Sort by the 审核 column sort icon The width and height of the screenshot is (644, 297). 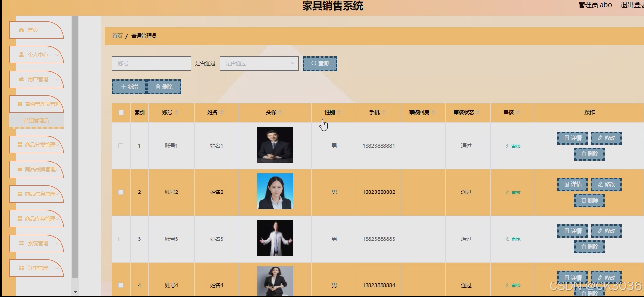click(x=518, y=113)
